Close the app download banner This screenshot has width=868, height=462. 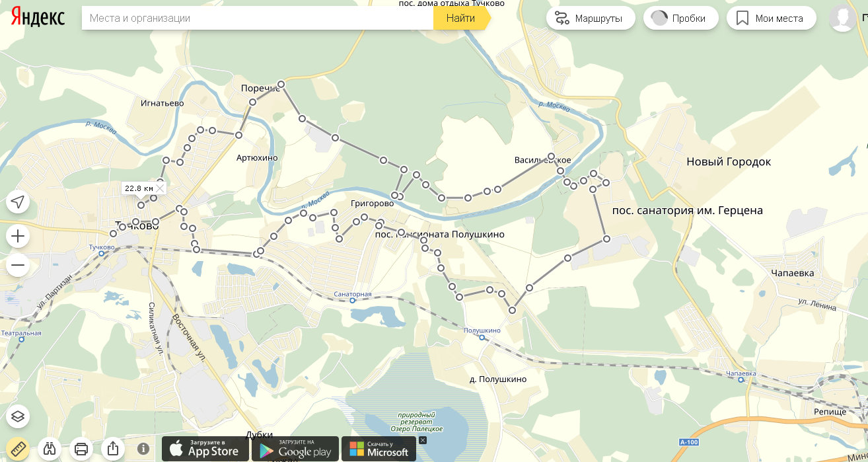pos(423,440)
